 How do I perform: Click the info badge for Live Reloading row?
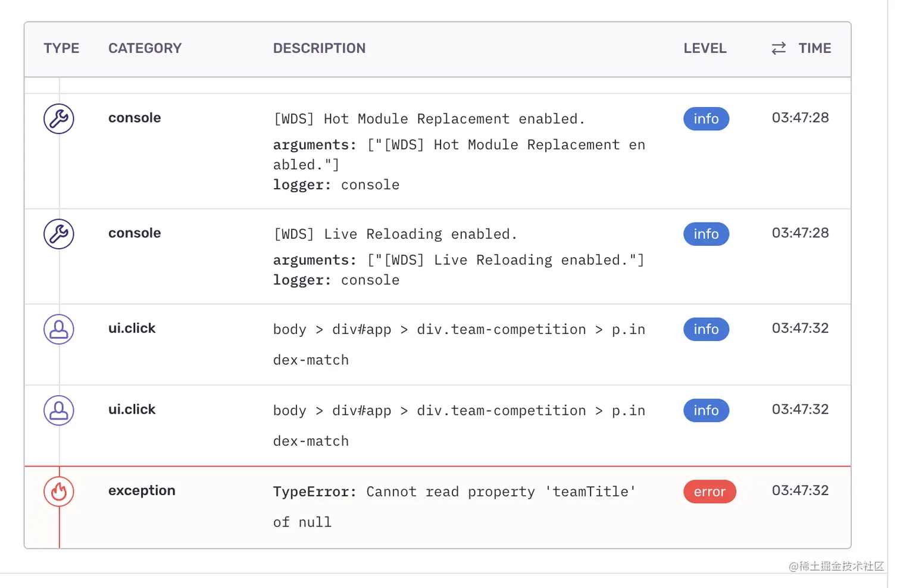(x=706, y=234)
